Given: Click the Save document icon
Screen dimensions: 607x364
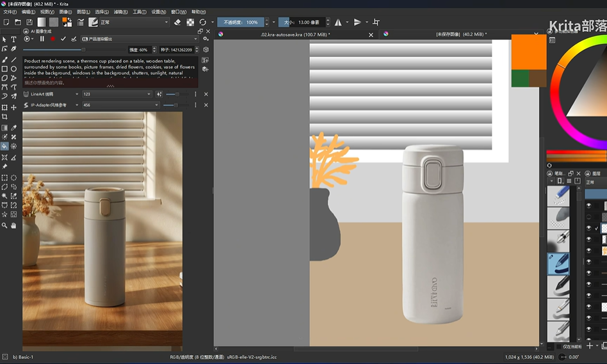Looking at the screenshot, I should click(x=29, y=22).
